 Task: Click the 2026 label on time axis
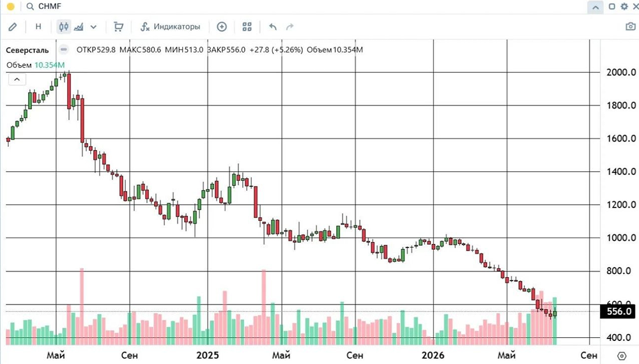pos(433,356)
